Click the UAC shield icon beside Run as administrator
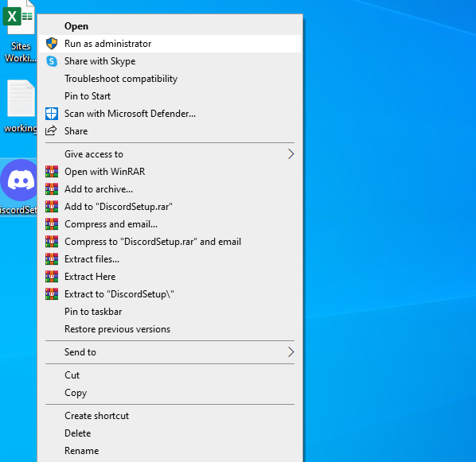Screen dimensions: 476x462 coord(52,44)
